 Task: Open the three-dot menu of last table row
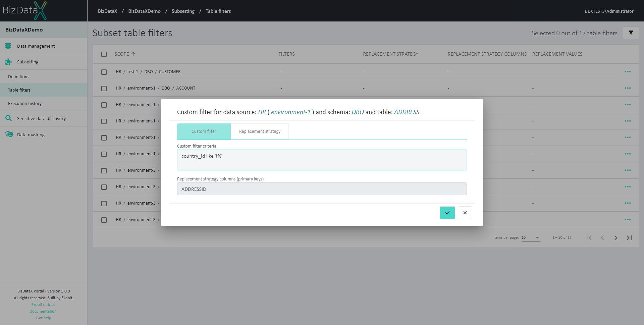[628, 220]
